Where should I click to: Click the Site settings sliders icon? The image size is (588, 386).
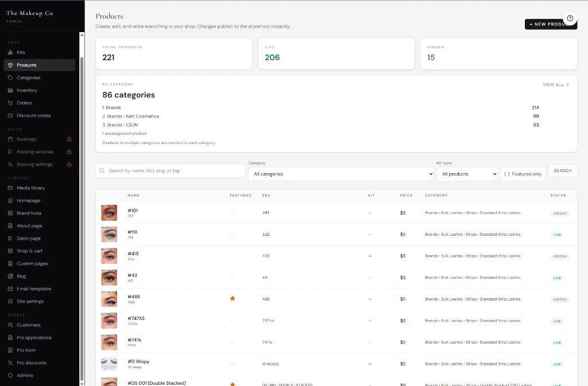10,301
